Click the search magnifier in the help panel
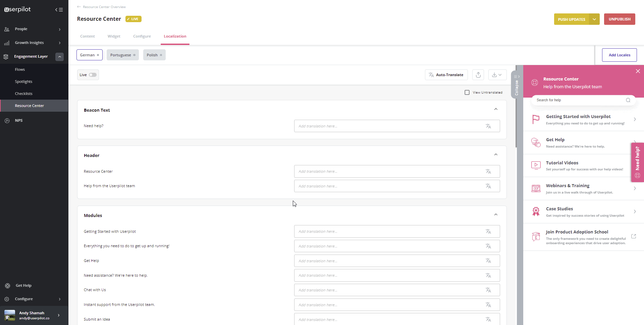This screenshot has height=325, width=644. pos(628,100)
